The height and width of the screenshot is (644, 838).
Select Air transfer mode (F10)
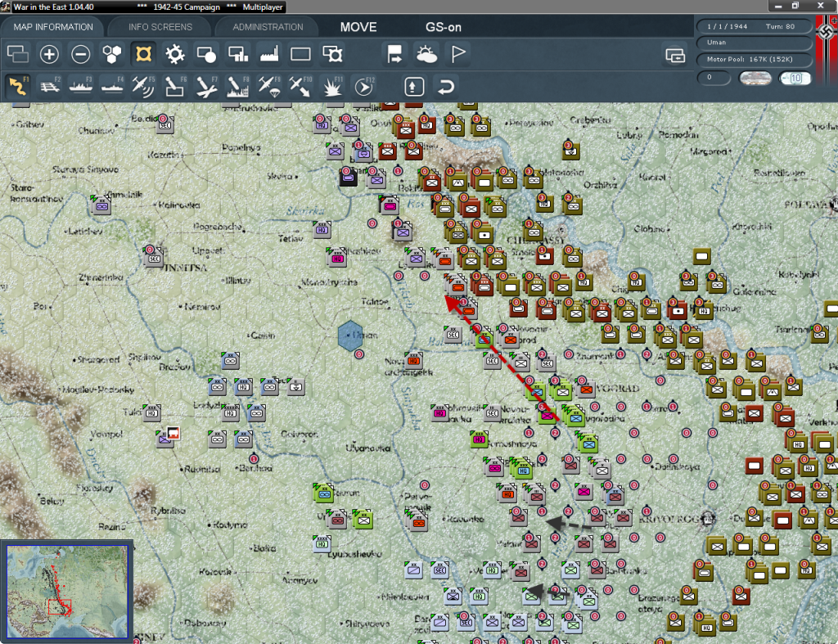pyautogui.click(x=300, y=86)
